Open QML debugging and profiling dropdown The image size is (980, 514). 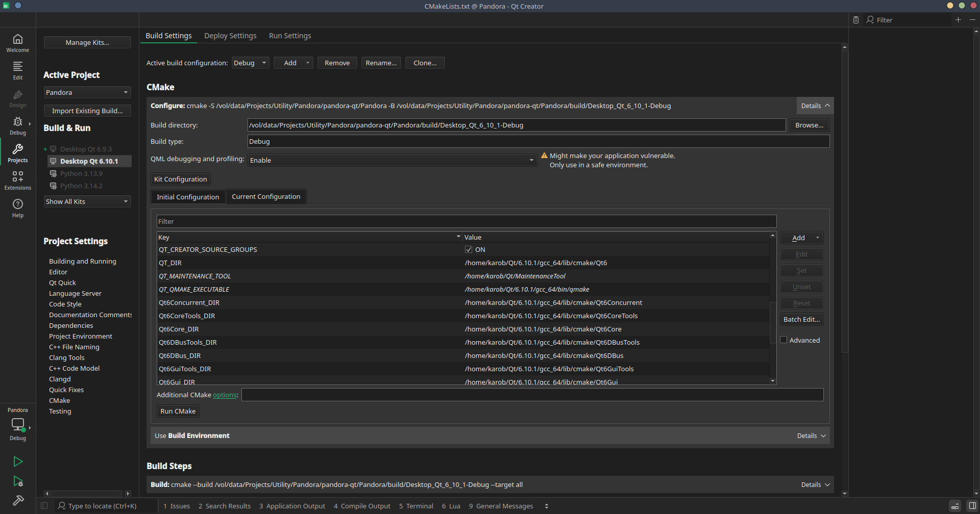point(391,160)
